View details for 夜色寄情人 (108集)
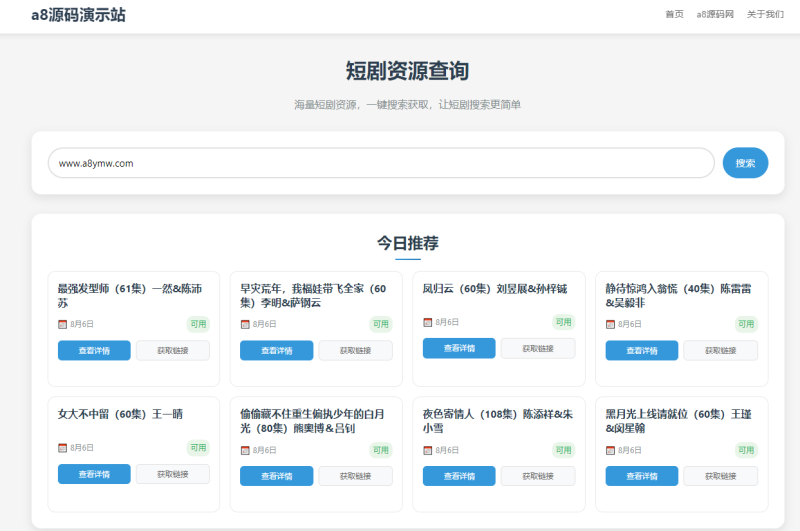 [x=459, y=476]
